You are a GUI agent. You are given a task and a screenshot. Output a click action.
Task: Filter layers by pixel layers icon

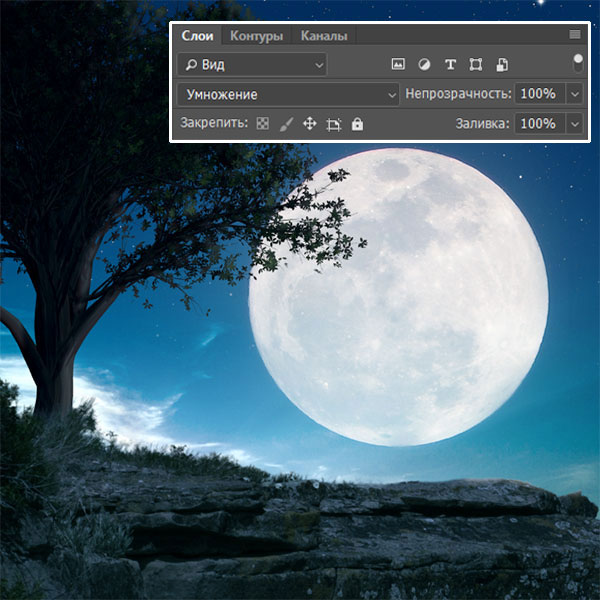coord(398,64)
